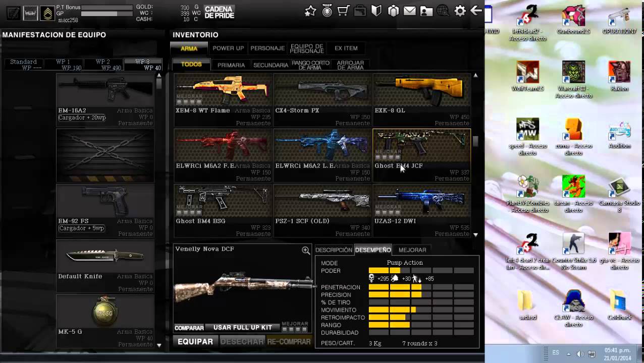This screenshot has width=644, height=363.
Task: Open the DESEMPEÑO tab
Action: click(373, 250)
